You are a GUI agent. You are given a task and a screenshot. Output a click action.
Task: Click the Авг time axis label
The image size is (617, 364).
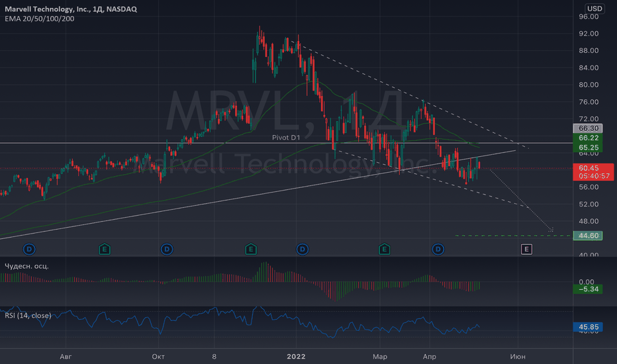66,357
